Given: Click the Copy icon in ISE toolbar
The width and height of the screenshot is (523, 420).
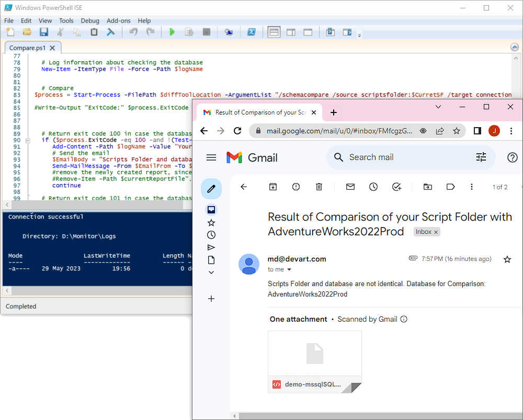Looking at the screenshot, I should 77,32.
